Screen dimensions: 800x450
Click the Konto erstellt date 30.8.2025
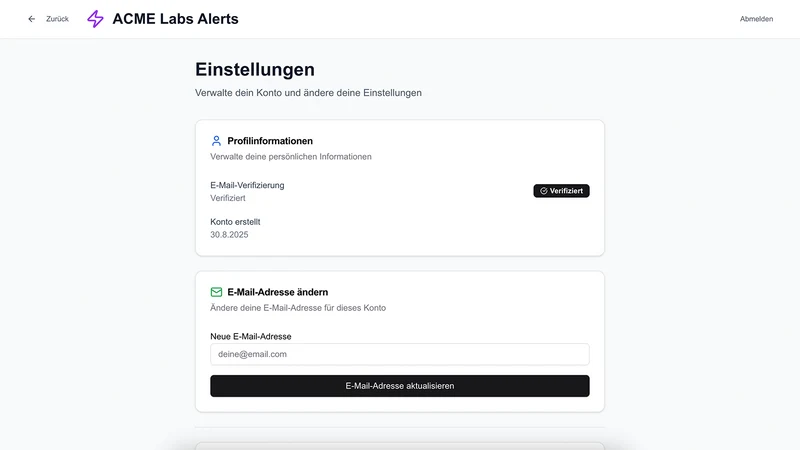[229, 235]
